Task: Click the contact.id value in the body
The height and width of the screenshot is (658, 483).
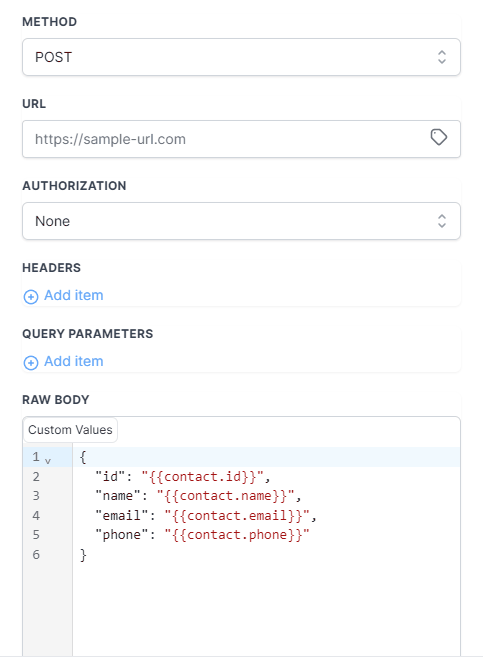Action: pos(203,477)
